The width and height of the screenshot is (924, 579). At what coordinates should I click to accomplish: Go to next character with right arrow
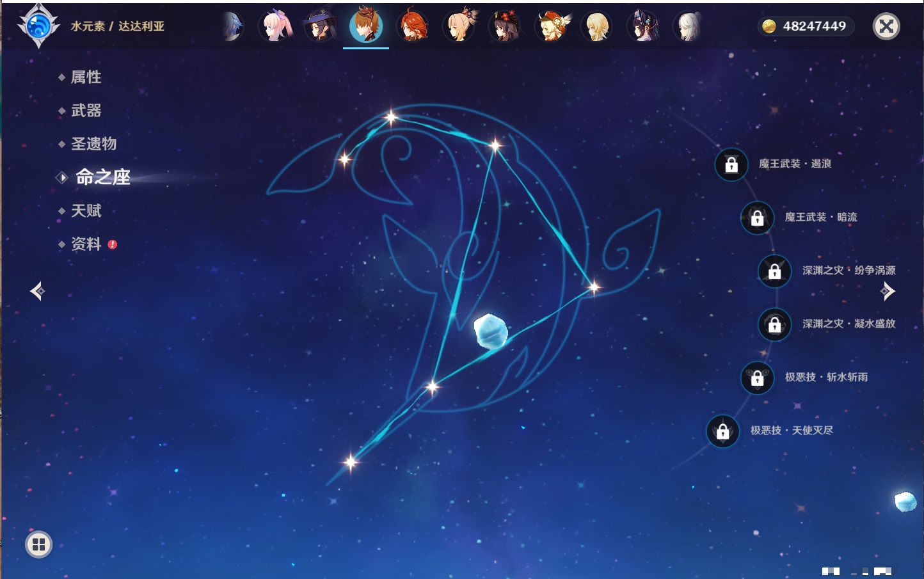coord(888,291)
